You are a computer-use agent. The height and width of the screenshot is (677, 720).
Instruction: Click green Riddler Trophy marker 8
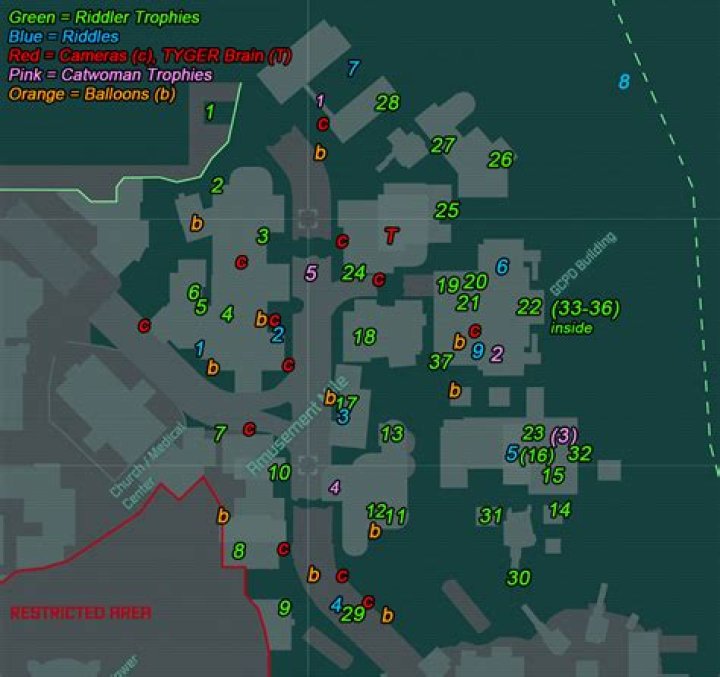coord(239,551)
